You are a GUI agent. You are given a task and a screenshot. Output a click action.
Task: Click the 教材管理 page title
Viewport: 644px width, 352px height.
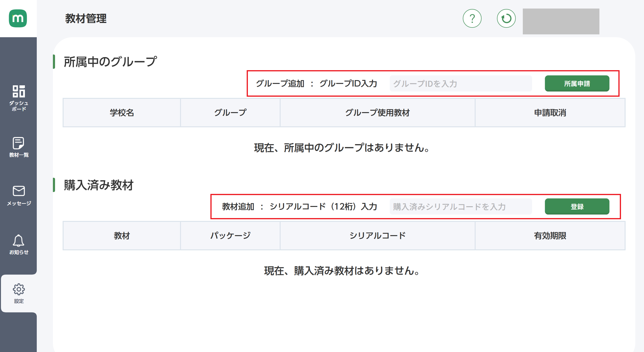(x=86, y=18)
